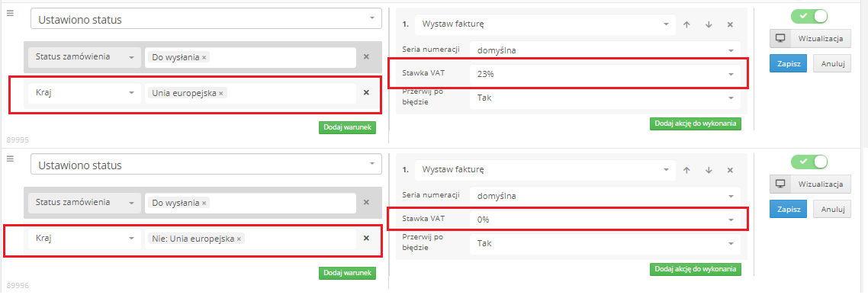Viewport: 868px width, 295px height.
Task: Open Stawka VAT 0% dropdown
Action: (605, 220)
